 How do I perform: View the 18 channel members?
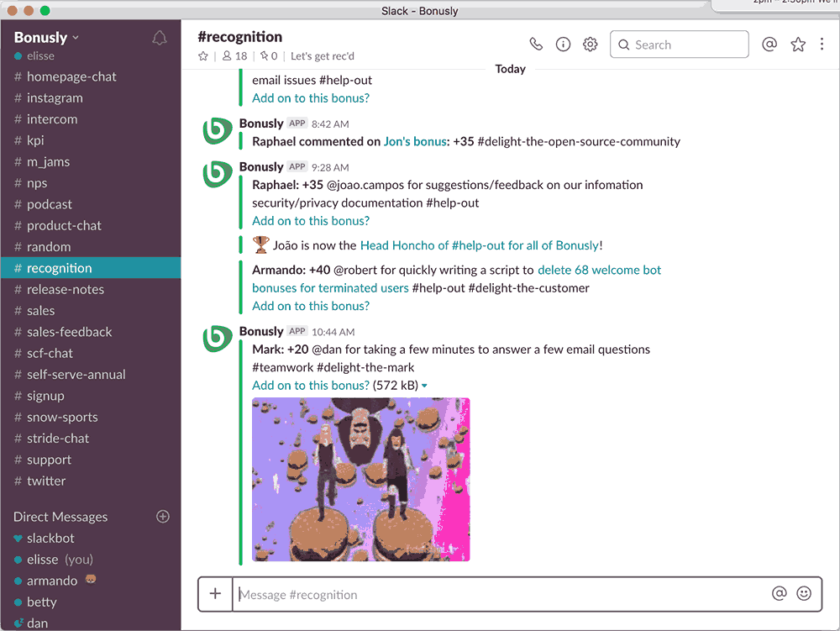point(234,56)
